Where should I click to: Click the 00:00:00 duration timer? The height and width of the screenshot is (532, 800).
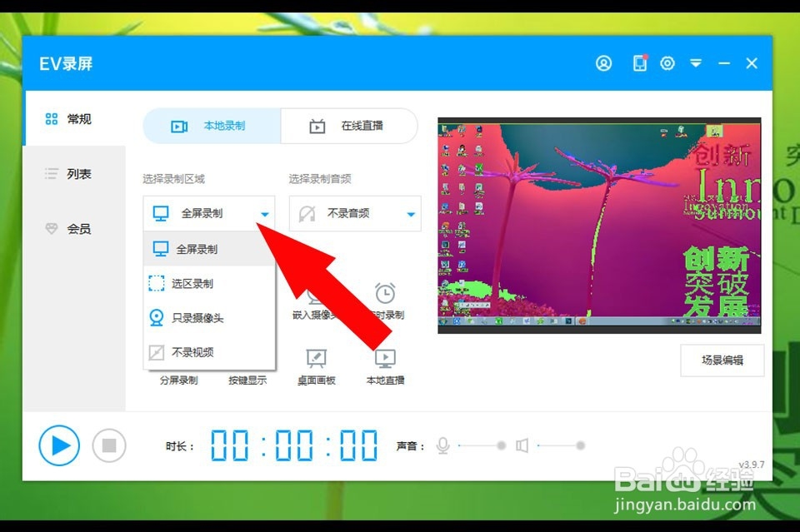point(294,445)
